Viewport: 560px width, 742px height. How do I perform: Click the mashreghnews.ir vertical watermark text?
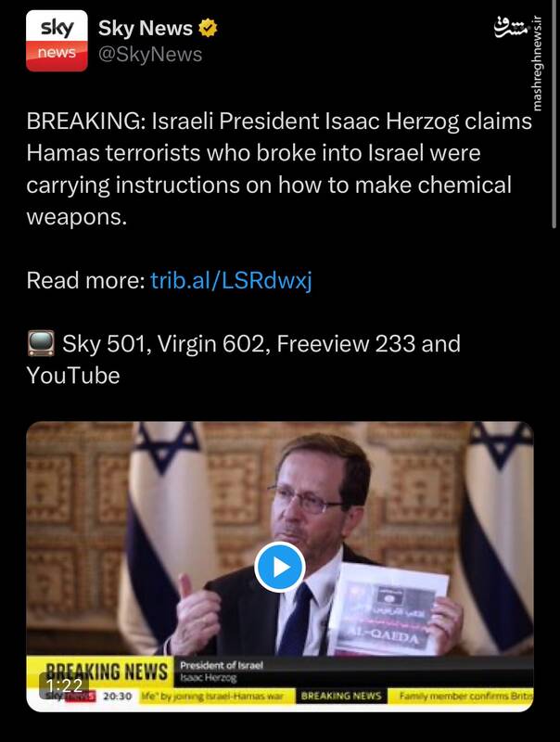(536, 63)
